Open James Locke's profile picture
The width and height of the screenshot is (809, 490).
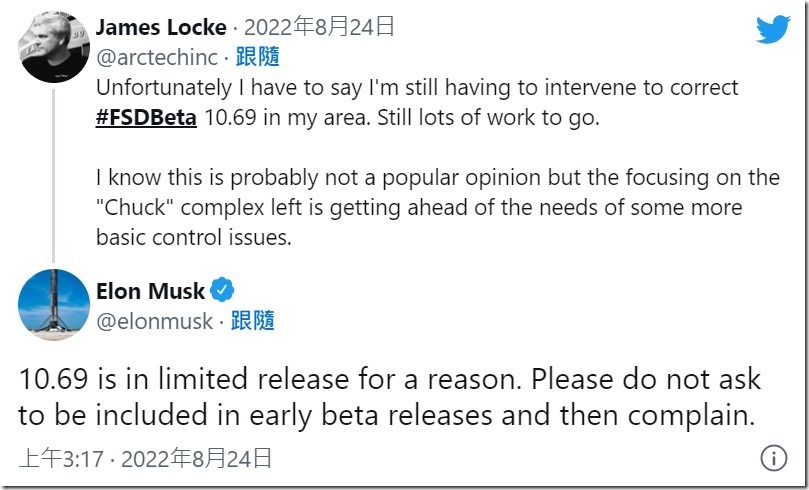point(54,47)
